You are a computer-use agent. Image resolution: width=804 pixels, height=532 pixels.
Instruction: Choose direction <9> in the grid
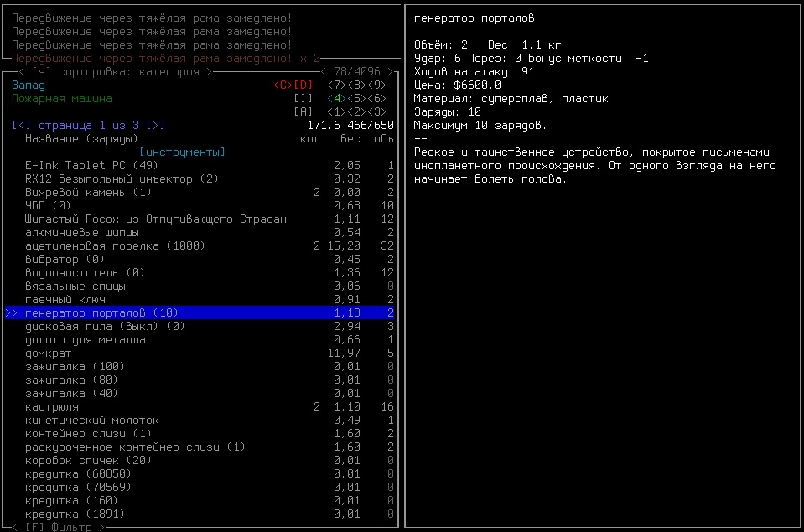click(377, 85)
